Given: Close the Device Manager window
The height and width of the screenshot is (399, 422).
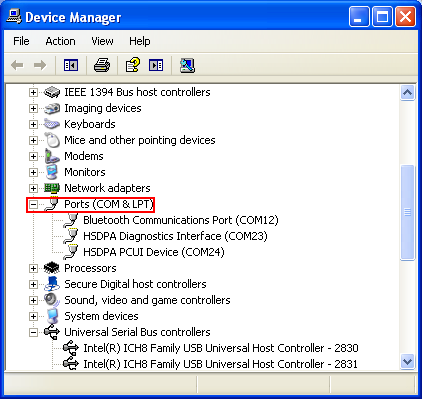Looking at the screenshot, I should pos(405,16).
